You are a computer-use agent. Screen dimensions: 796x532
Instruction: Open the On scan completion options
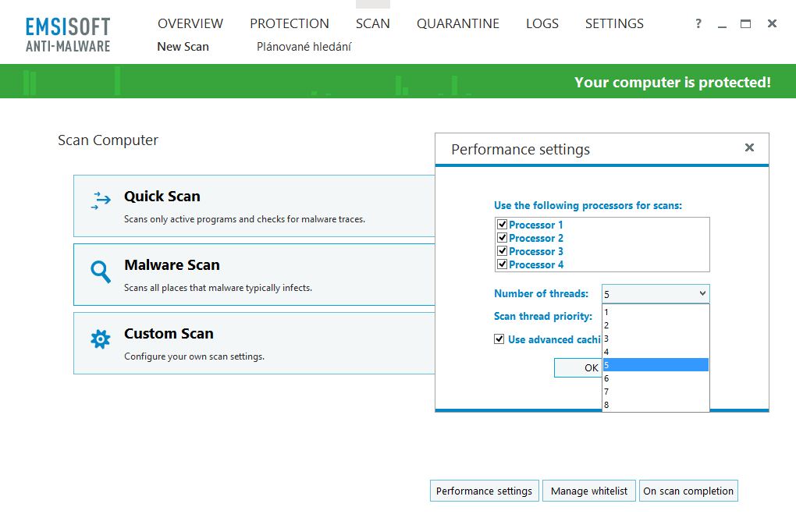pos(688,491)
